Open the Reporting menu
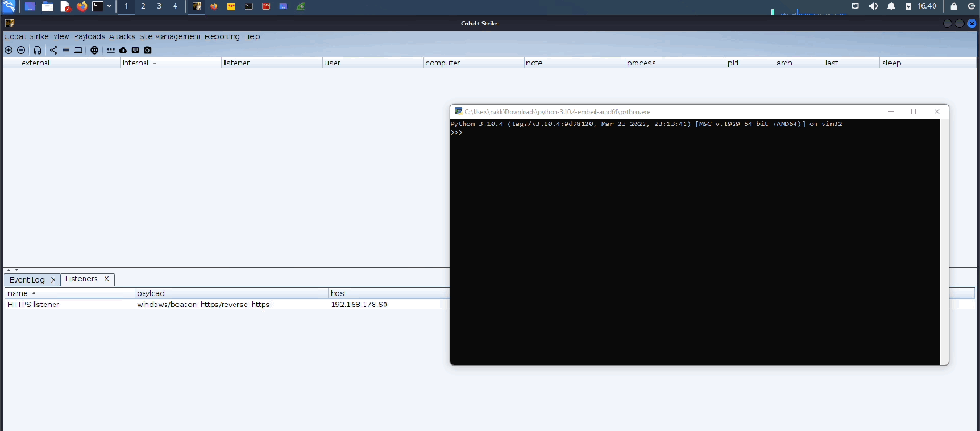 [x=223, y=37]
